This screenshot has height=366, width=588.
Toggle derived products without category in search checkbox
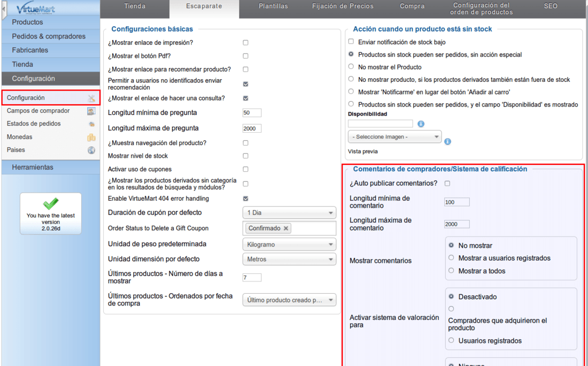[246, 184]
